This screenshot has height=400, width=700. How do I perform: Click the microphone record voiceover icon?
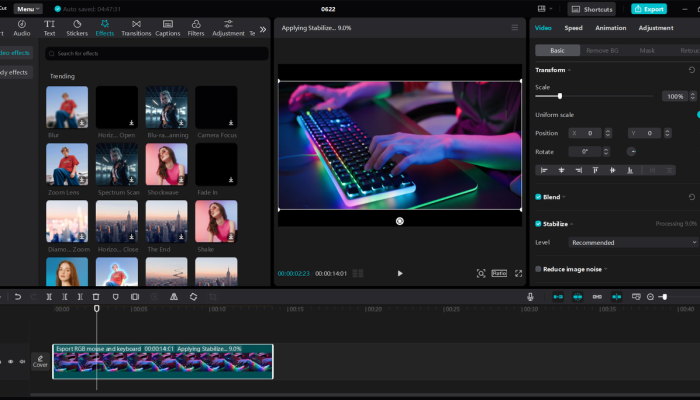pos(531,297)
